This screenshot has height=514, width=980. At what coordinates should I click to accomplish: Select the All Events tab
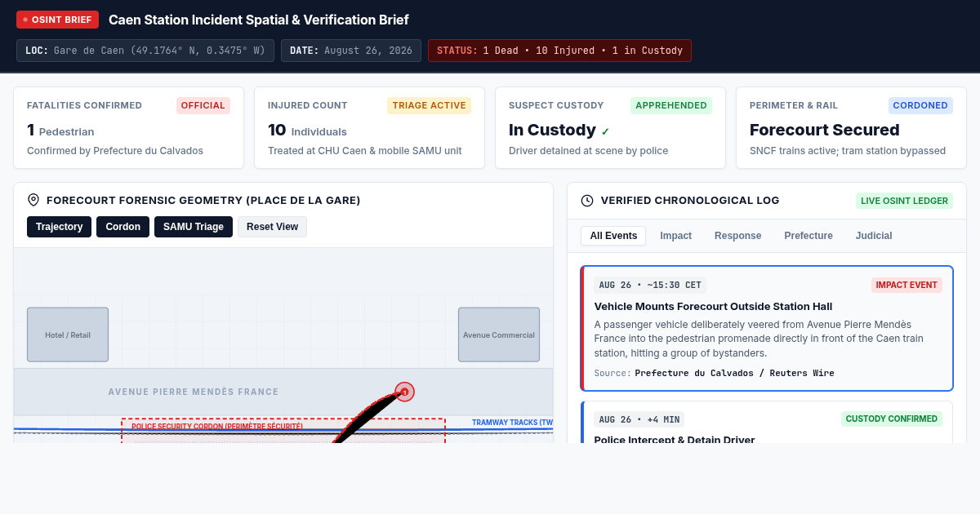point(613,236)
